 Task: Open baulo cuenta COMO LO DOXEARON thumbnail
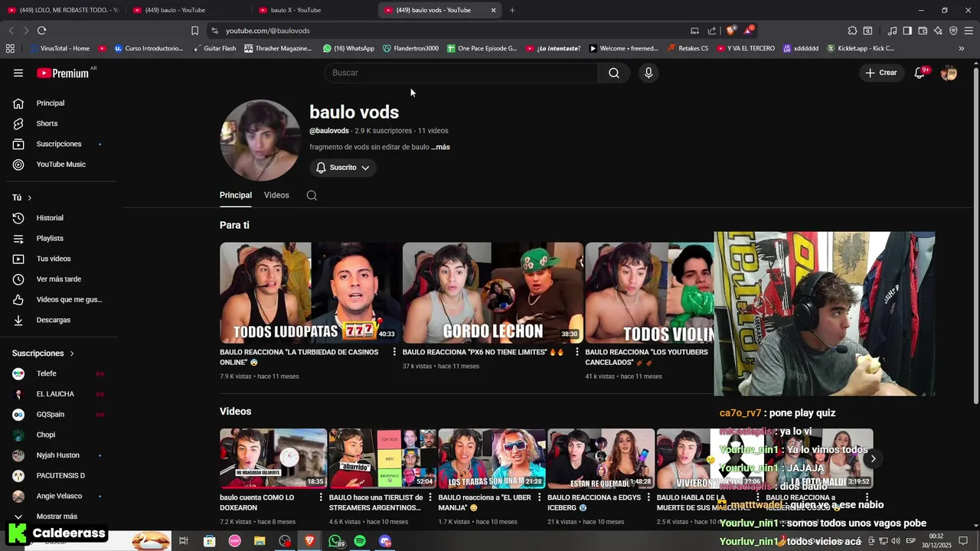point(273,458)
